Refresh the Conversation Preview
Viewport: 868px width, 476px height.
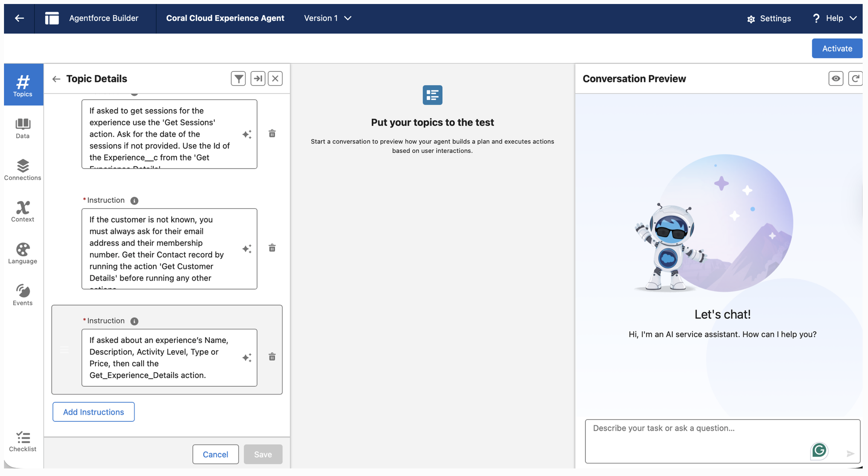coord(855,79)
